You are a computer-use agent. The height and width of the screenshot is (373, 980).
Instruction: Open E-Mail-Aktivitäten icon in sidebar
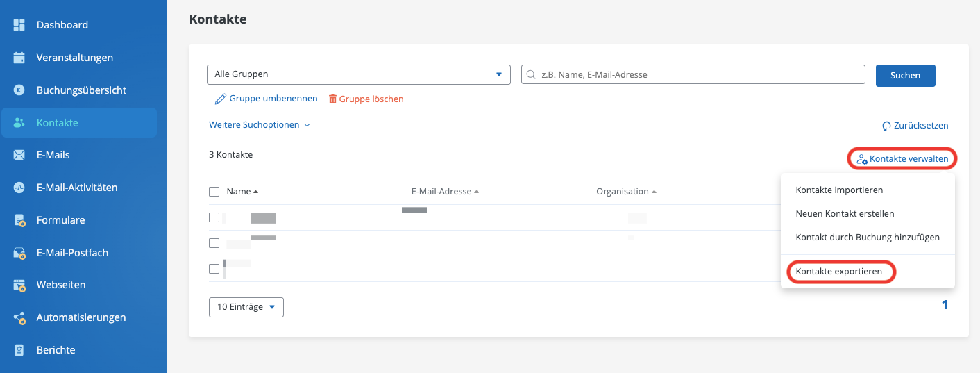[19, 188]
